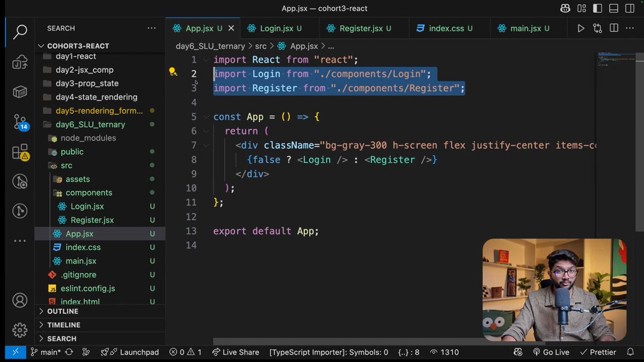Viewport: 644px width, 362px height.
Task: Toggle primary side bar visibility
Action: pos(598,9)
